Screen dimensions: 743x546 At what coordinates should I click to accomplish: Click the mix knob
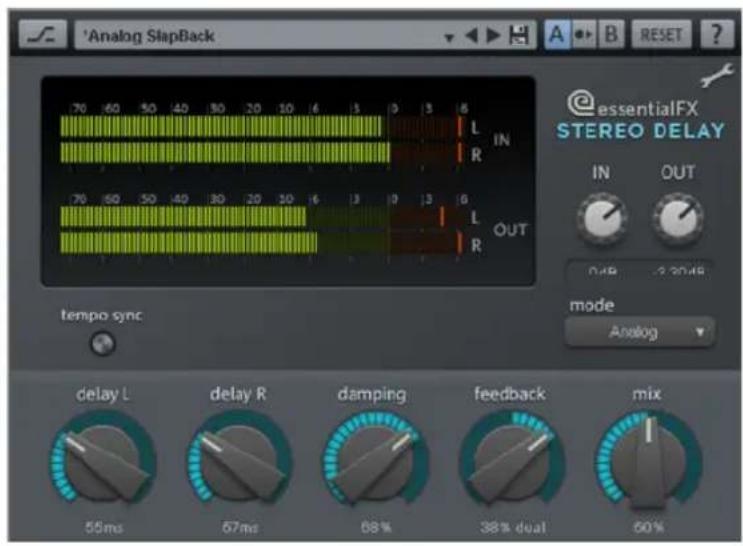(648, 460)
